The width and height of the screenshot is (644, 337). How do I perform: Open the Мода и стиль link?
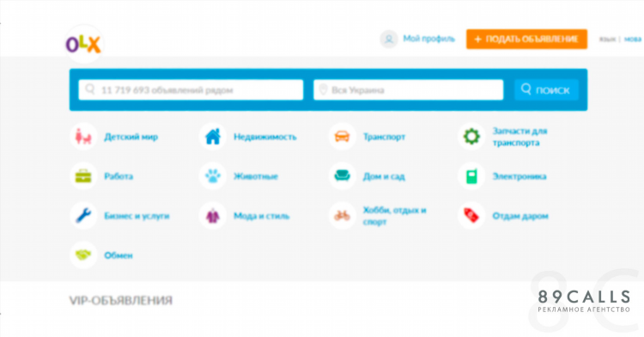[x=261, y=216]
